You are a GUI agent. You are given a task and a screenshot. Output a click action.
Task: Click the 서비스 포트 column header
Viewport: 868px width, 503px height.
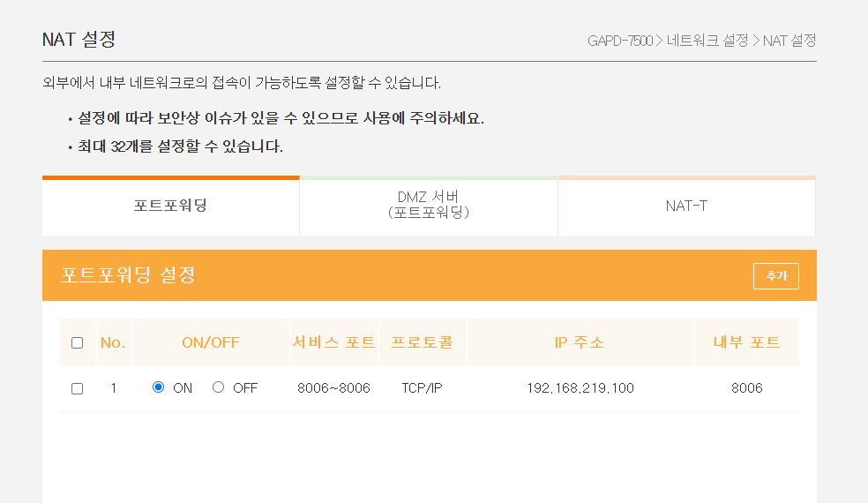[x=333, y=342]
